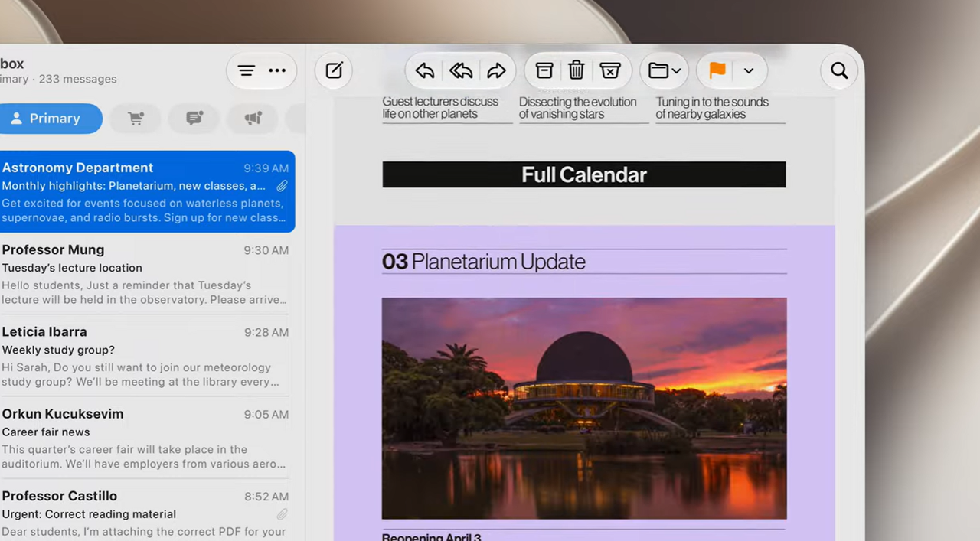This screenshot has width=980, height=541.
Task: Click the 9:30 AM timestamp
Action: point(266,250)
